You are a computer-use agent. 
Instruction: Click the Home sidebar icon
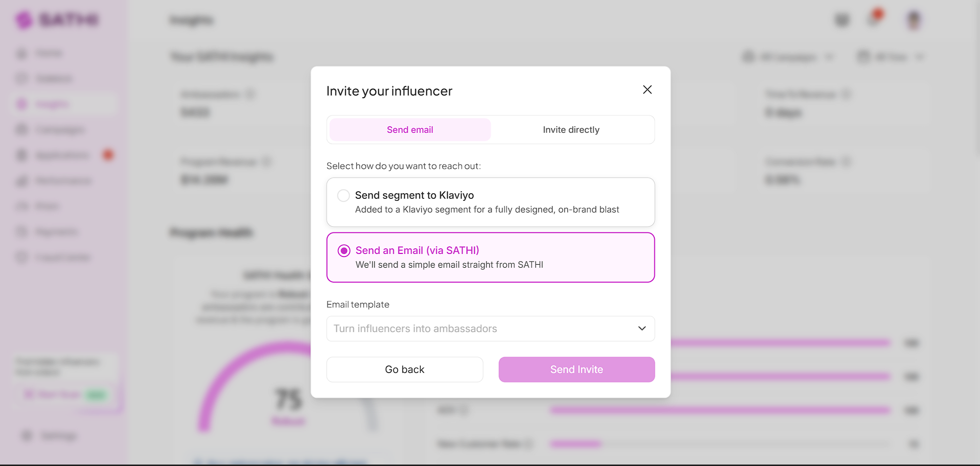point(21,53)
